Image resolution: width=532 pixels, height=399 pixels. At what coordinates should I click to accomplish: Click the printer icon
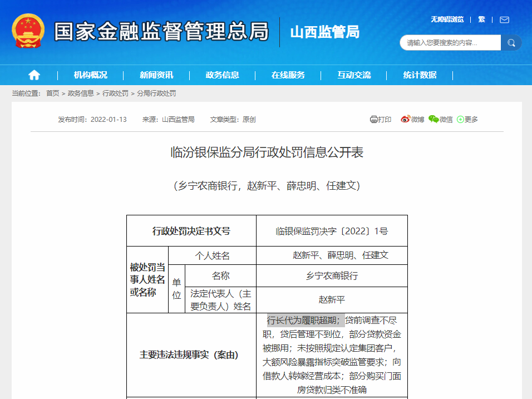(373, 120)
